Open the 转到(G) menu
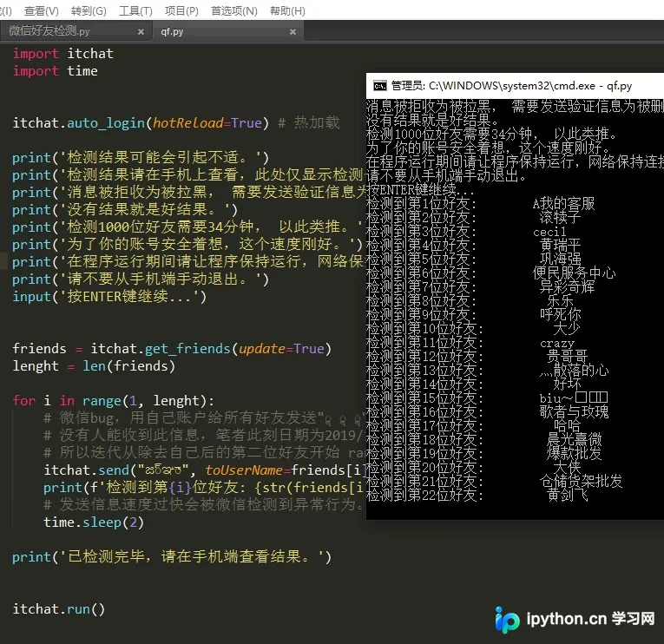 89,10
